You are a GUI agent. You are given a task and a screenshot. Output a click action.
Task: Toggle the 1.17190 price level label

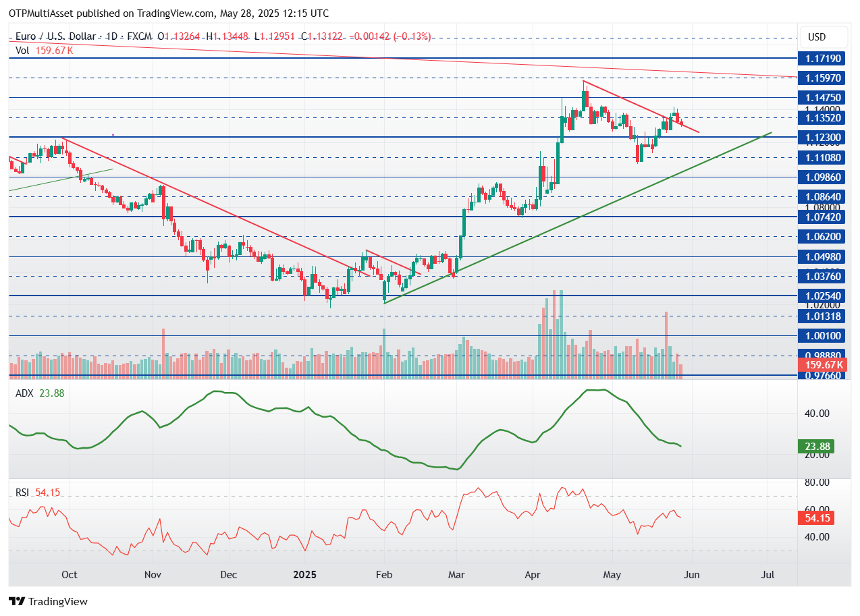pos(823,59)
